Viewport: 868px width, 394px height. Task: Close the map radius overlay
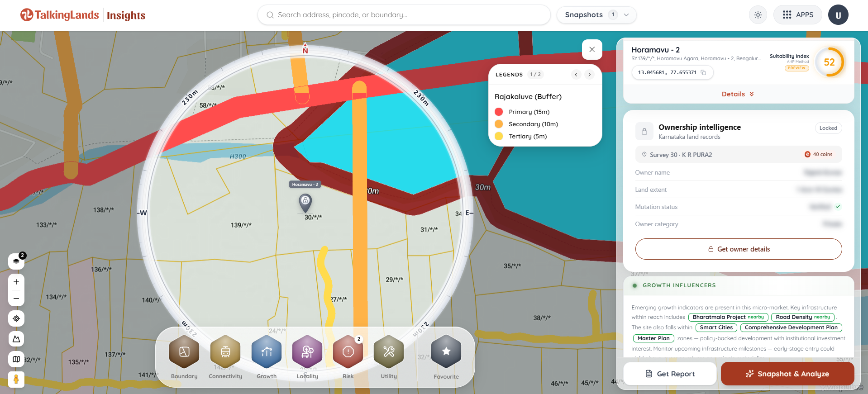pyautogui.click(x=592, y=50)
